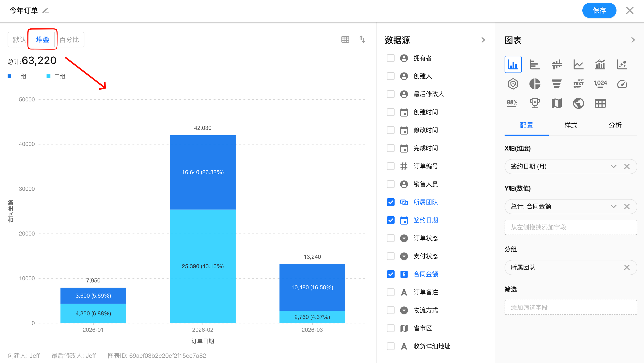Edit chart title with pencil icon
The width and height of the screenshot is (644, 363).
tap(46, 10)
